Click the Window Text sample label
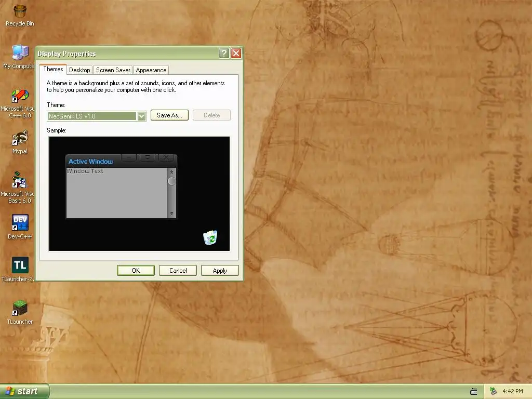 point(85,171)
